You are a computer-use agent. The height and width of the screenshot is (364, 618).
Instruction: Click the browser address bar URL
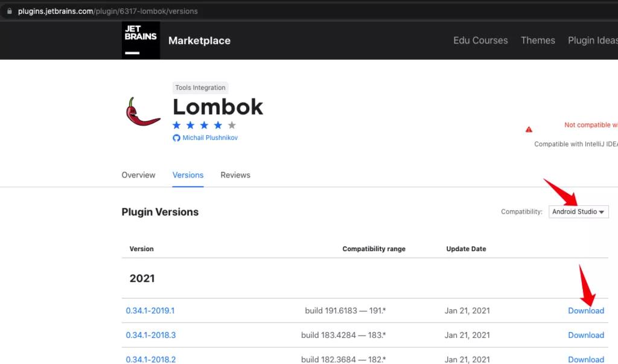point(107,11)
